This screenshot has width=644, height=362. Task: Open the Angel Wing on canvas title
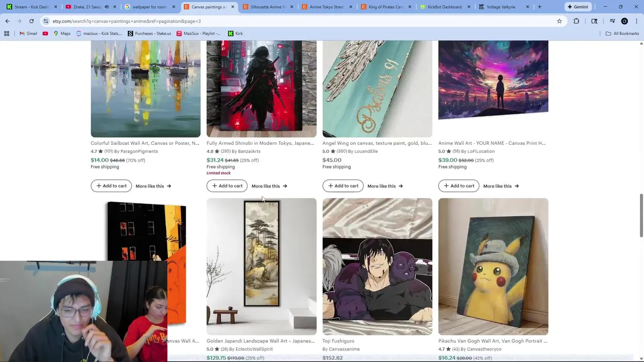377,143
